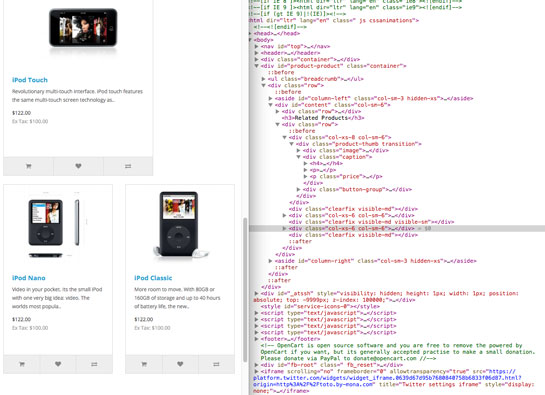
Task: Add iPod Classic to cart
Action: pos(144,364)
